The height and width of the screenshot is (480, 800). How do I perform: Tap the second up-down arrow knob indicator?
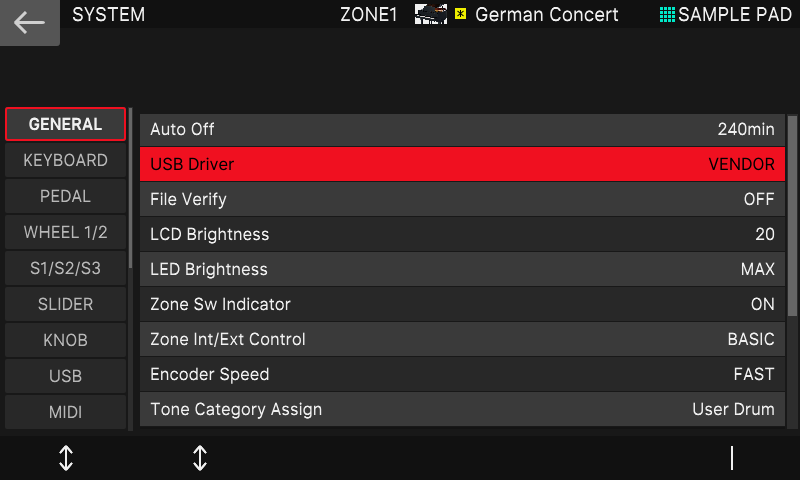coord(200,458)
